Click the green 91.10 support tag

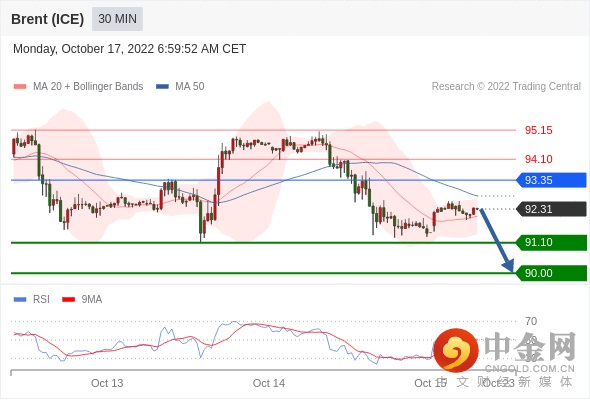click(551, 242)
